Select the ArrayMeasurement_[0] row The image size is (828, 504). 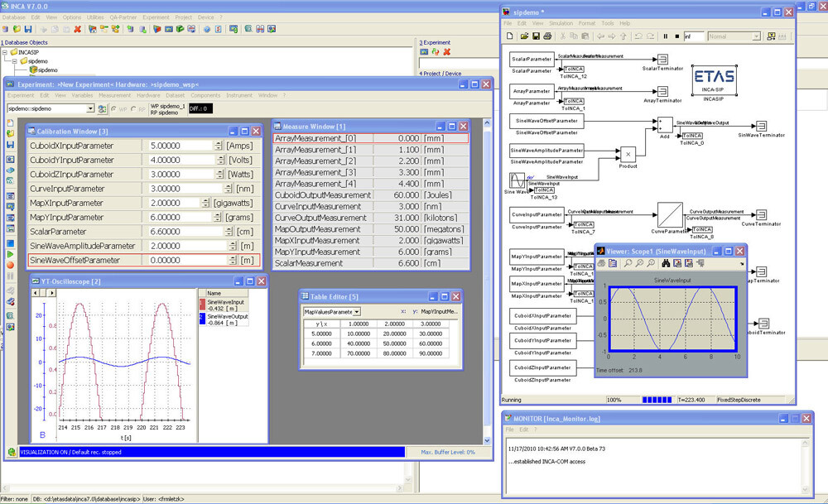[371, 138]
